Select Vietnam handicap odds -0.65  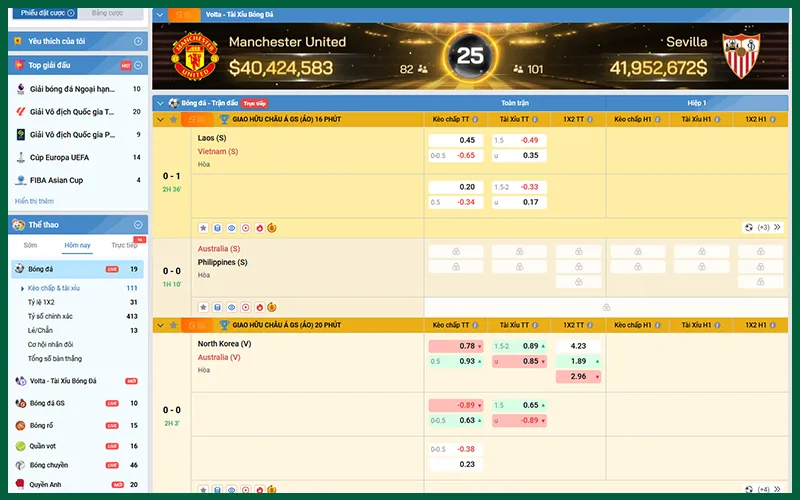[456, 156]
